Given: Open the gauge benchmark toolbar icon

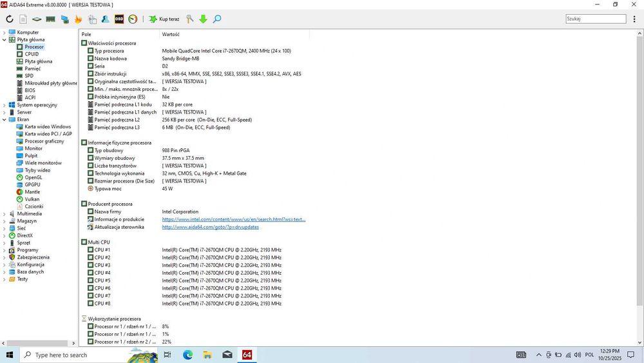Looking at the screenshot, I should tap(133, 19).
